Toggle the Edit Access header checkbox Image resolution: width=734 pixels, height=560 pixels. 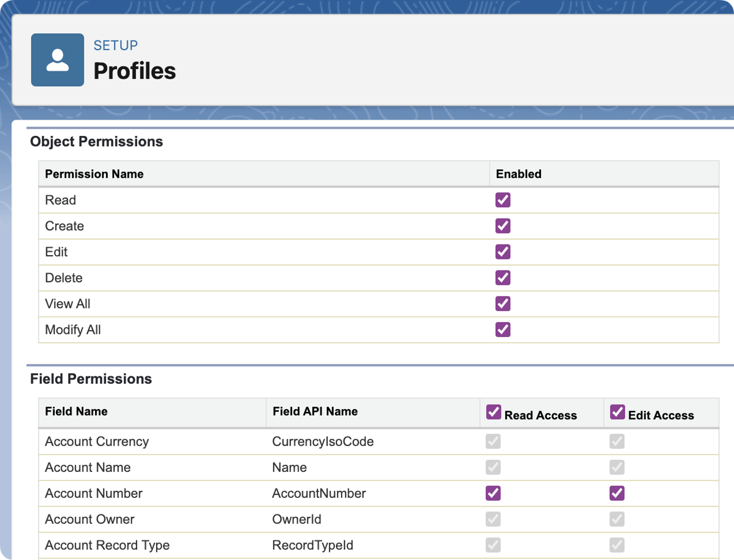(x=617, y=412)
